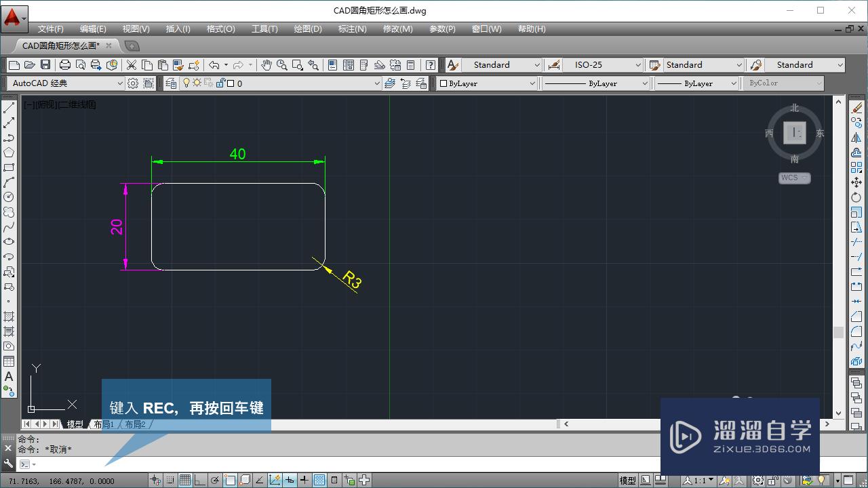Select the Mirror tool in the modify toolbar

[x=857, y=138]
